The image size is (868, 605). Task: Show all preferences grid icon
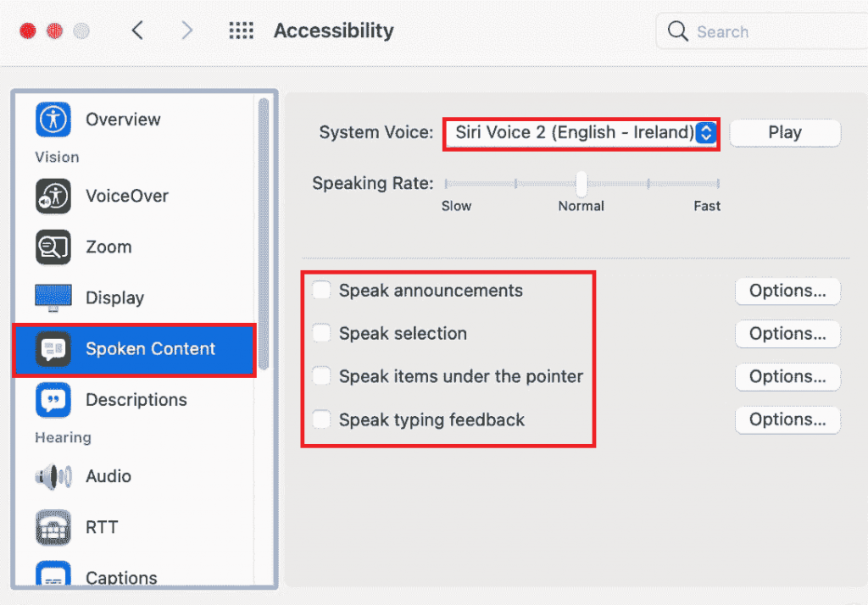[242, 31]
